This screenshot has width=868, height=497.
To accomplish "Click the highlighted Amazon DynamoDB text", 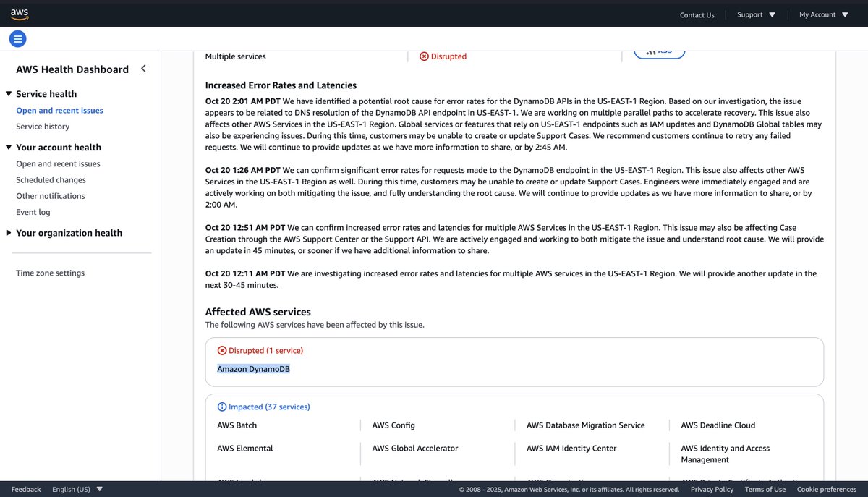I will pos(253,369).
